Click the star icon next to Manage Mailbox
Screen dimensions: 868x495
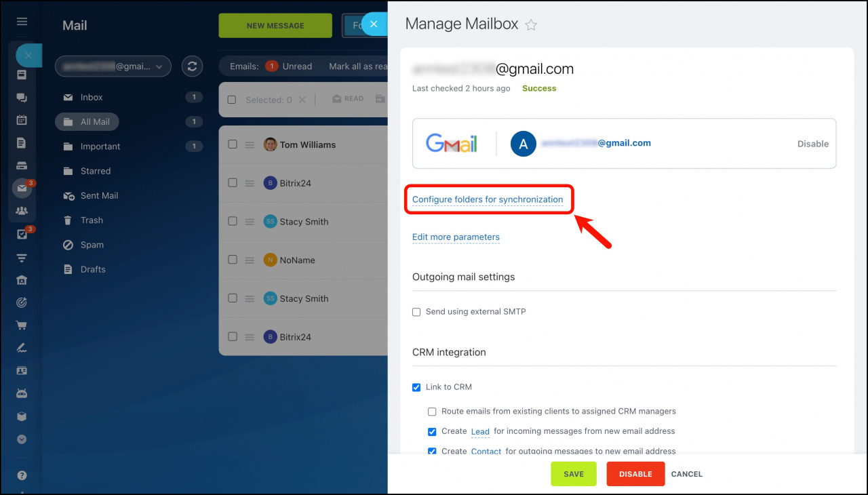tap(530, 24)
